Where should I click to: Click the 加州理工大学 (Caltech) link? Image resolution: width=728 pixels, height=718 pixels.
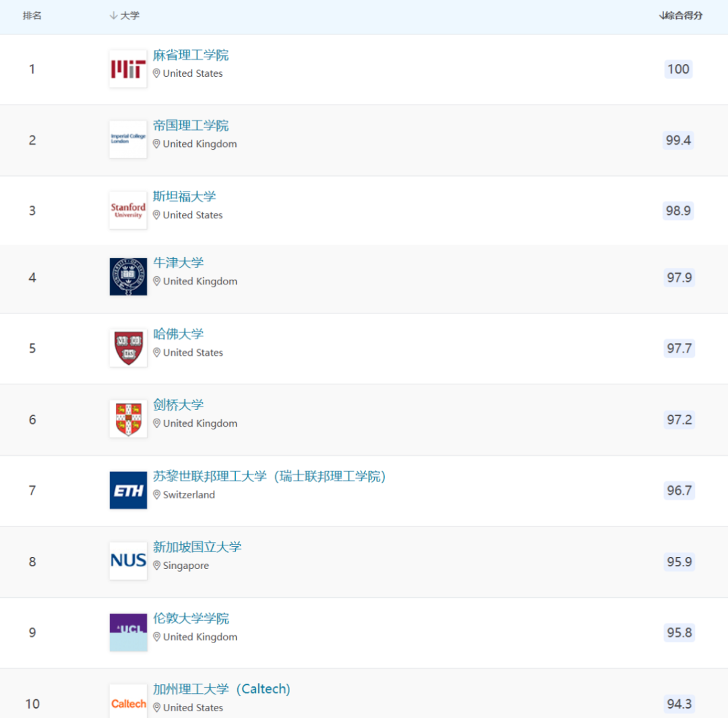click(x=222, y=689)
